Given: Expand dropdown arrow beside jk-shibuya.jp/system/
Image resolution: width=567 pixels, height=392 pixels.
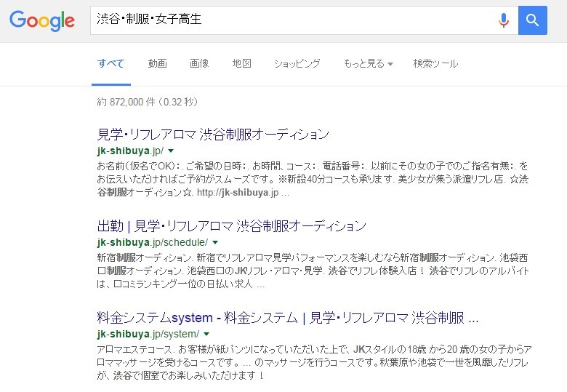Looking at the screenshot, I should [x=206, y=334].
